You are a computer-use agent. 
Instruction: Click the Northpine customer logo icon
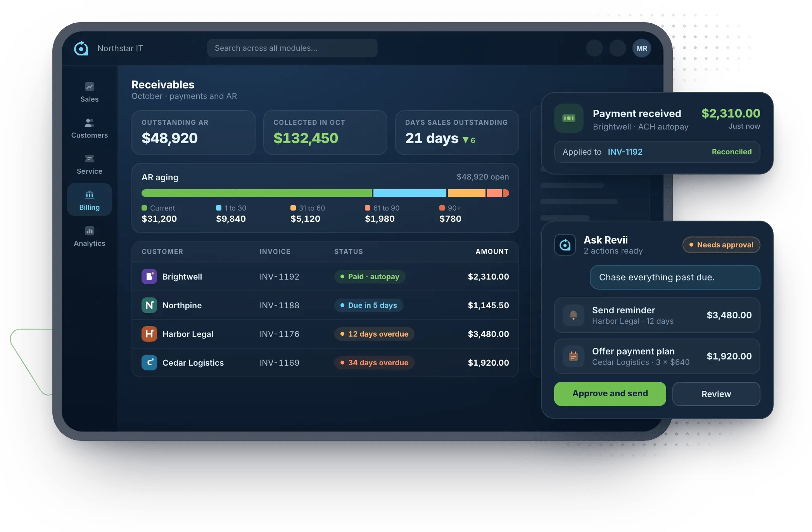click(x=149, y=305)
